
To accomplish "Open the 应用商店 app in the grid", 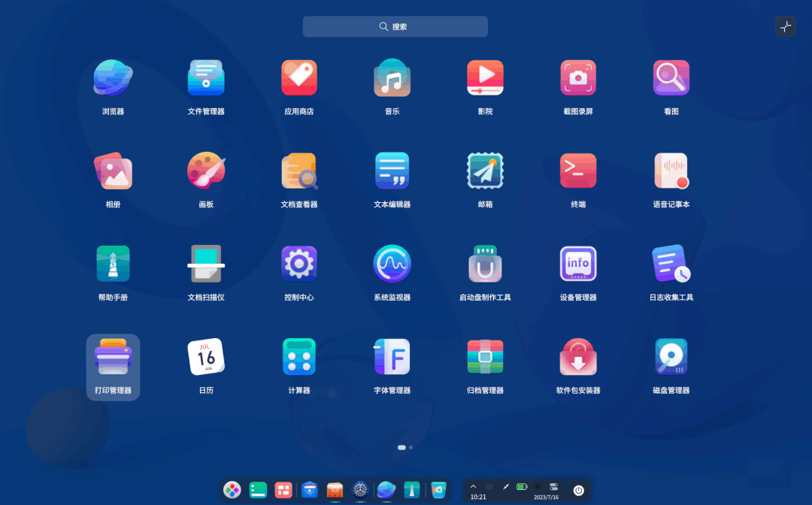I will click(298, 78).
